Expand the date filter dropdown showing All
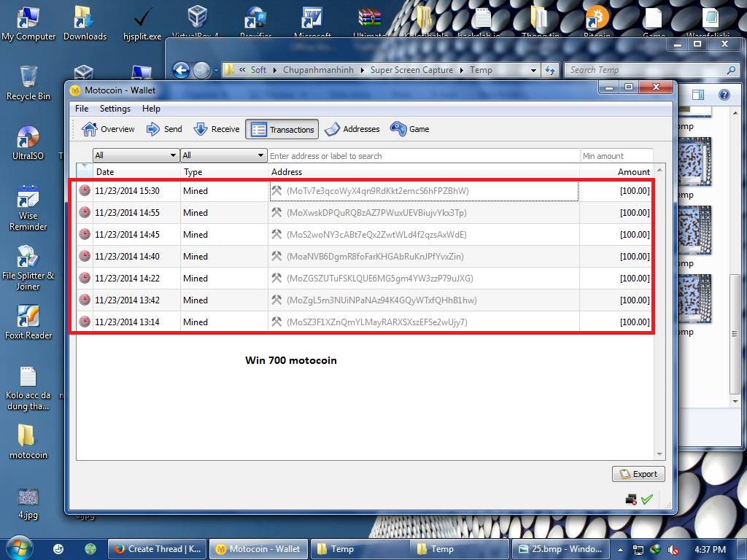Image resolution: width=747 pixels, height=560 pixels. pyautogui.click(x=135, y=155)
